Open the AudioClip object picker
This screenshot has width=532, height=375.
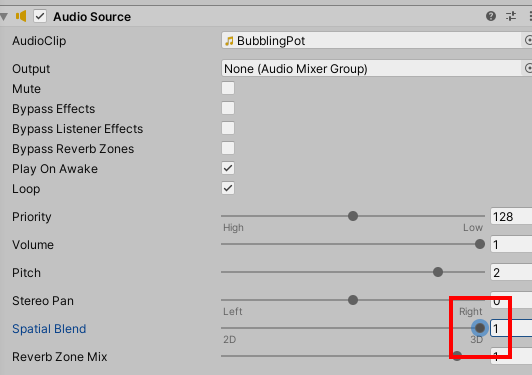click(x=527, y=40)
